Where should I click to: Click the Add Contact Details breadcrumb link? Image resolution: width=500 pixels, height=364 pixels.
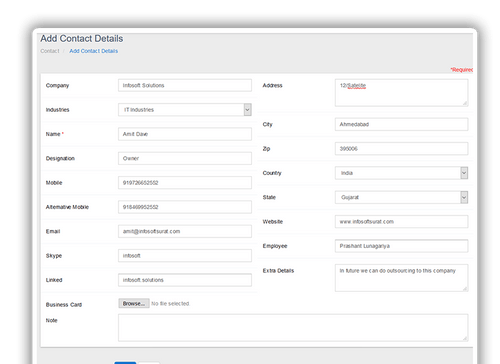coord(94,51)
